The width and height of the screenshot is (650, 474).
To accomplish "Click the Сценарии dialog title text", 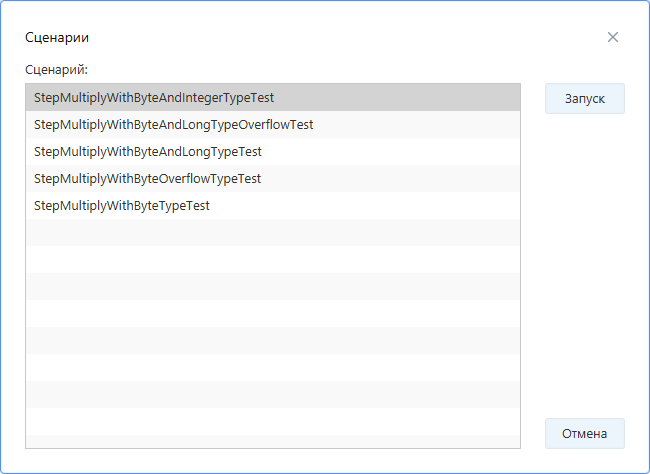I will pyautogui.click(x=57, y=37).
